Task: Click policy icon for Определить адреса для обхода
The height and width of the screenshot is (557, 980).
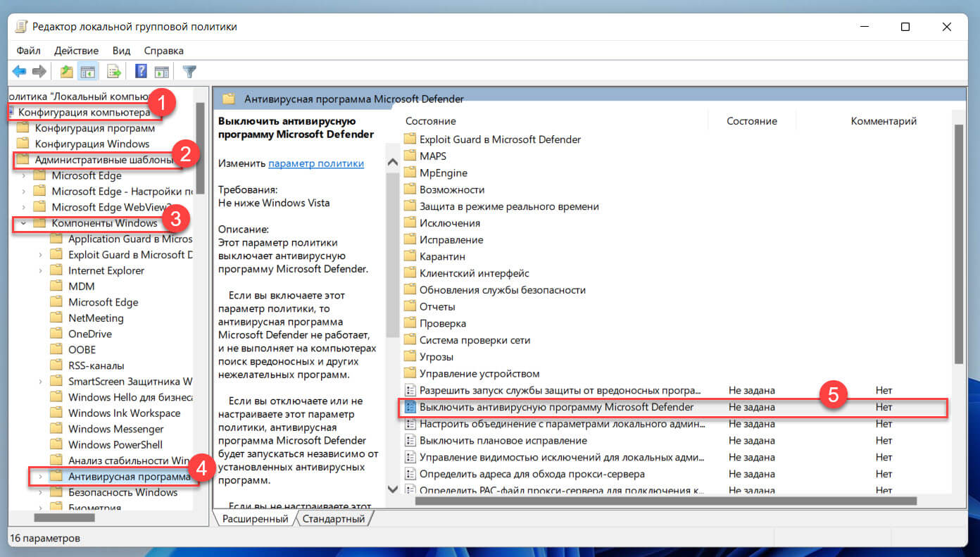Action: (x=410, y=474)
